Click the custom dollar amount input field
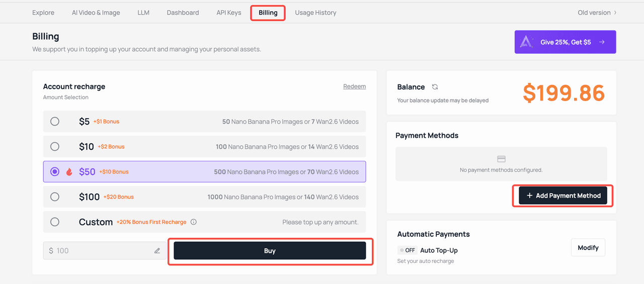This screenshot has width=644, height=284. 105,251
